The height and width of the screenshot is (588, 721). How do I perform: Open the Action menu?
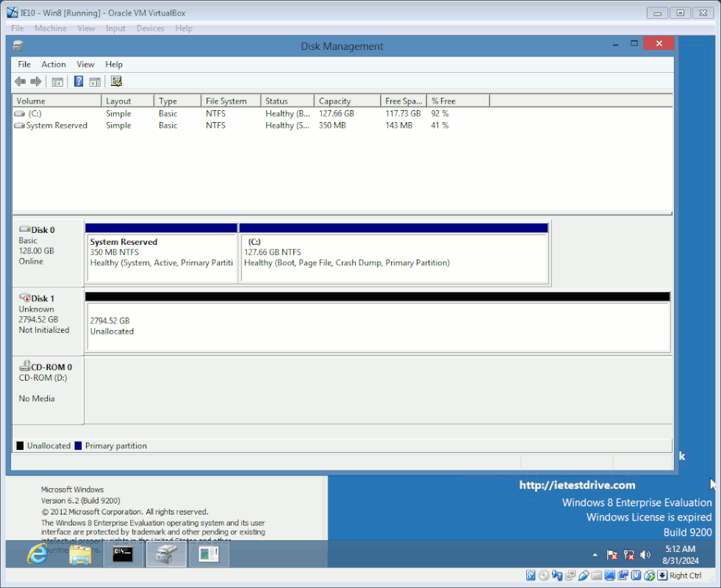point(54,65)
